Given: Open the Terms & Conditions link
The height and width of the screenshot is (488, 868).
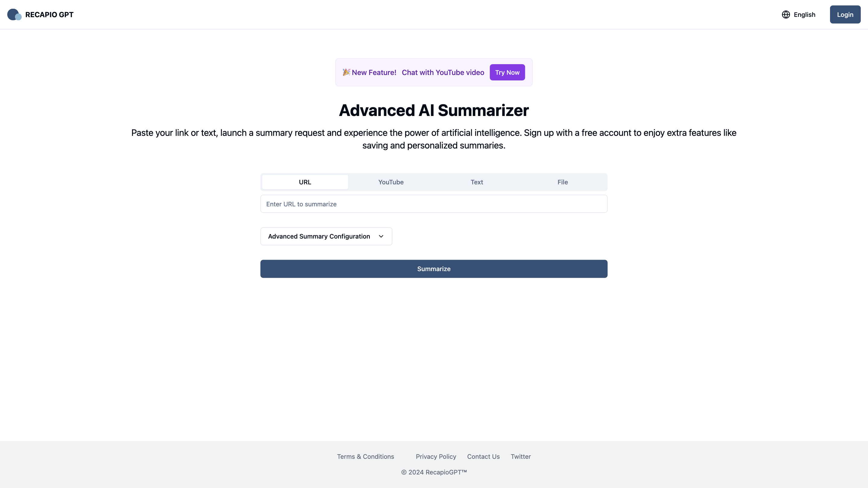Looking at the screenshot, I should point(365,457).
